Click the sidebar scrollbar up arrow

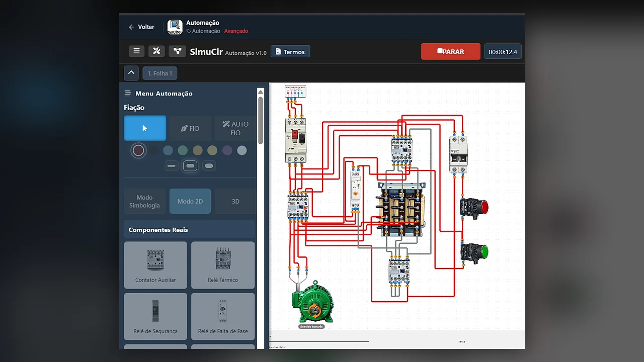pyautogui.click(x=260, y=92)
